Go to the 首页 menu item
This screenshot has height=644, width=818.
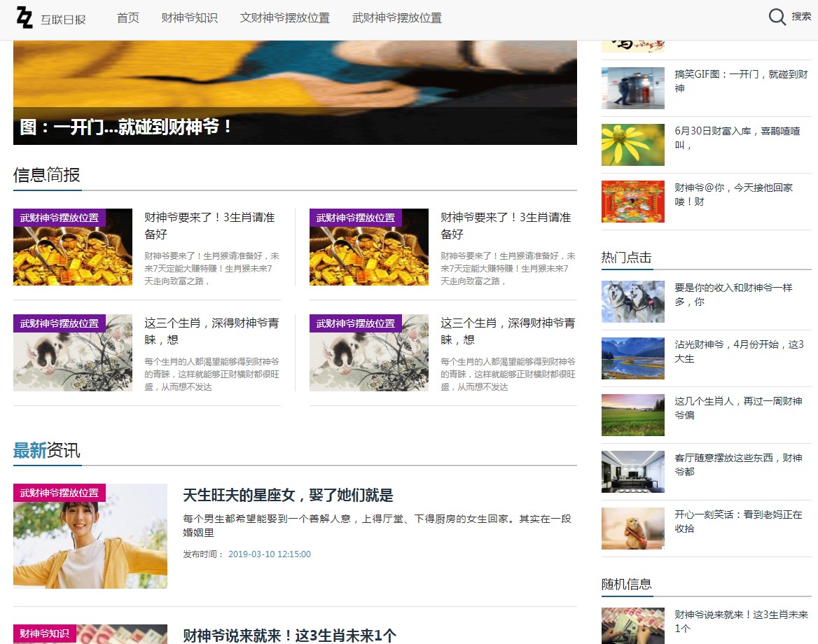tap(127, 18)
